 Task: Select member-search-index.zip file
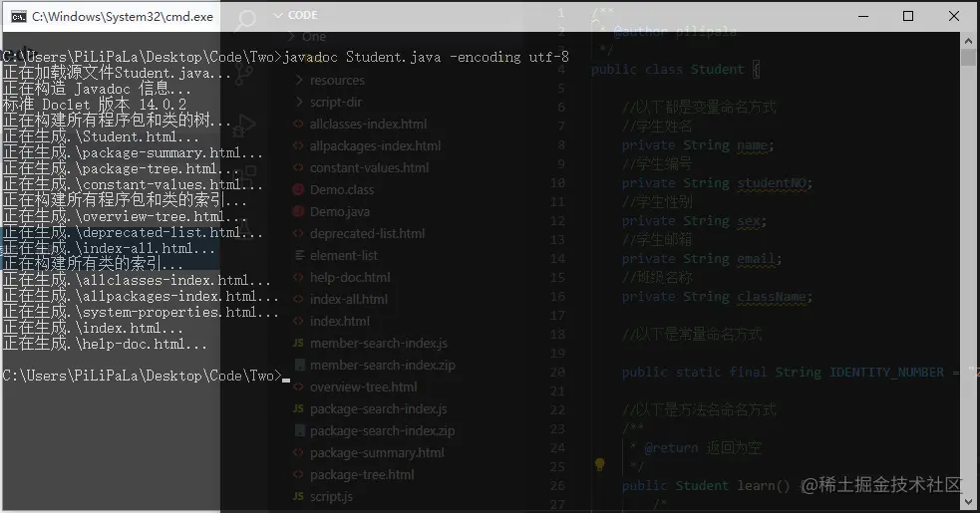(375, 365)
